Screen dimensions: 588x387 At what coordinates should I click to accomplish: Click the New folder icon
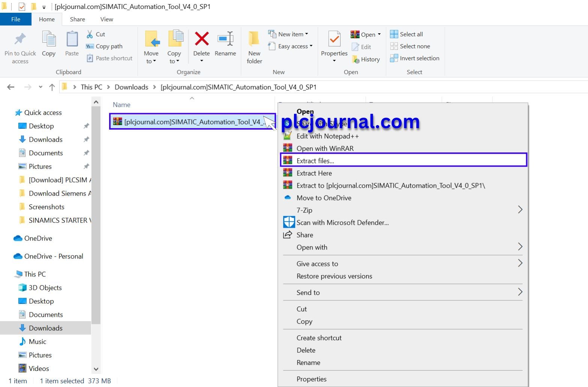(x=254, y=39)
